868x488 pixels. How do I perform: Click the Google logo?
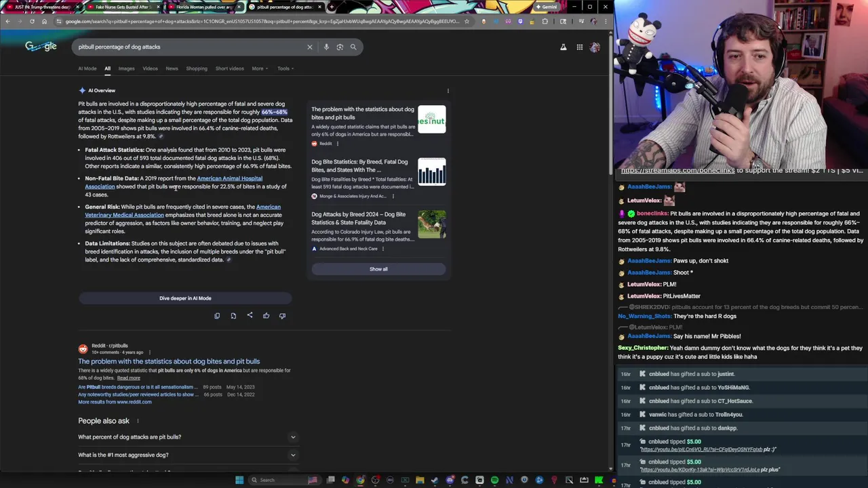(41, 46)
